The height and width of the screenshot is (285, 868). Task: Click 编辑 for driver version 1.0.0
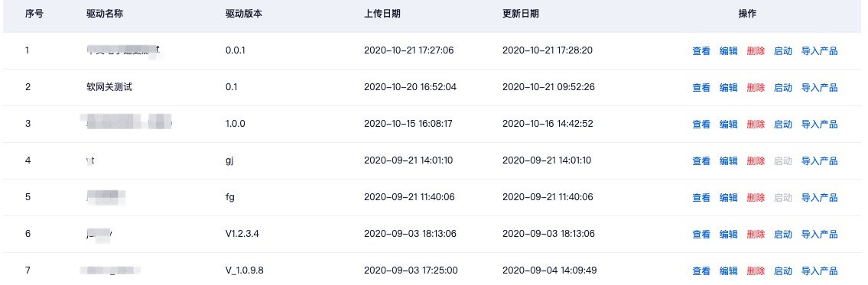click(728, 124)
